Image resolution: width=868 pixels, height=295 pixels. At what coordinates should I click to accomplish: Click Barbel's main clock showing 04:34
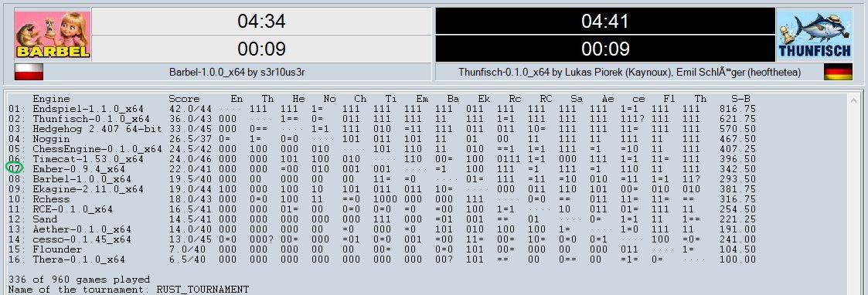coord(261,21)
